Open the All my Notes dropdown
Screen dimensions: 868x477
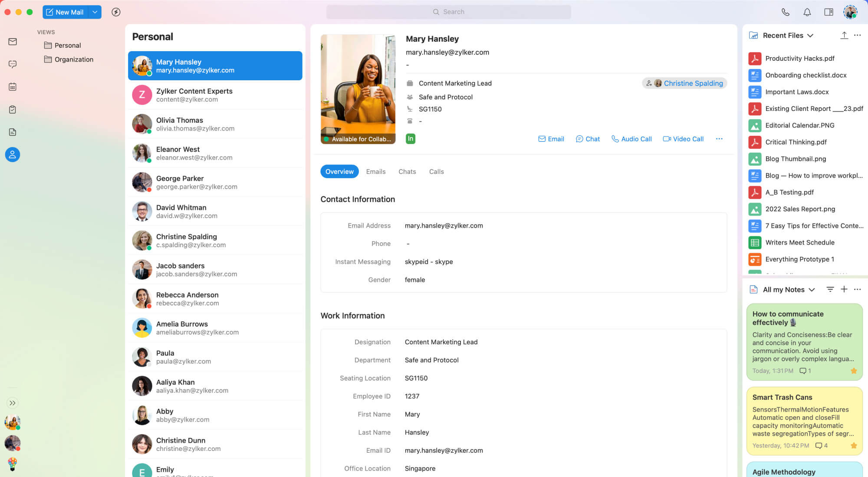tap(812, 290)
